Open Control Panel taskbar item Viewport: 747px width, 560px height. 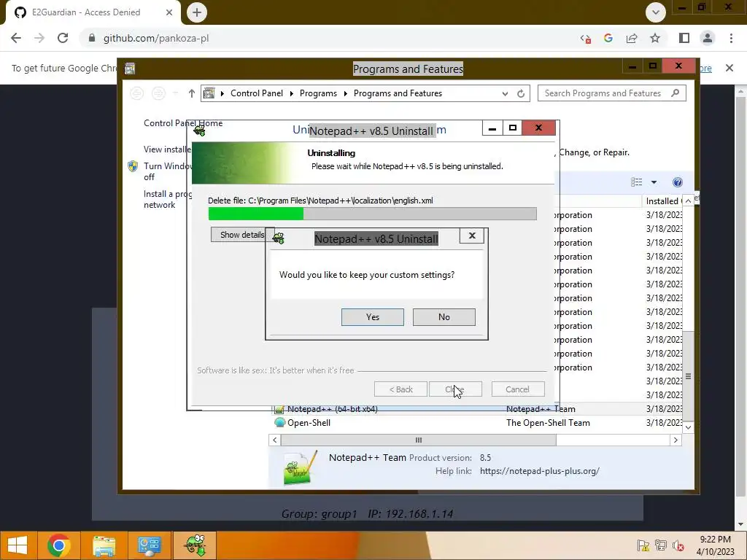(x=149, y=545)
